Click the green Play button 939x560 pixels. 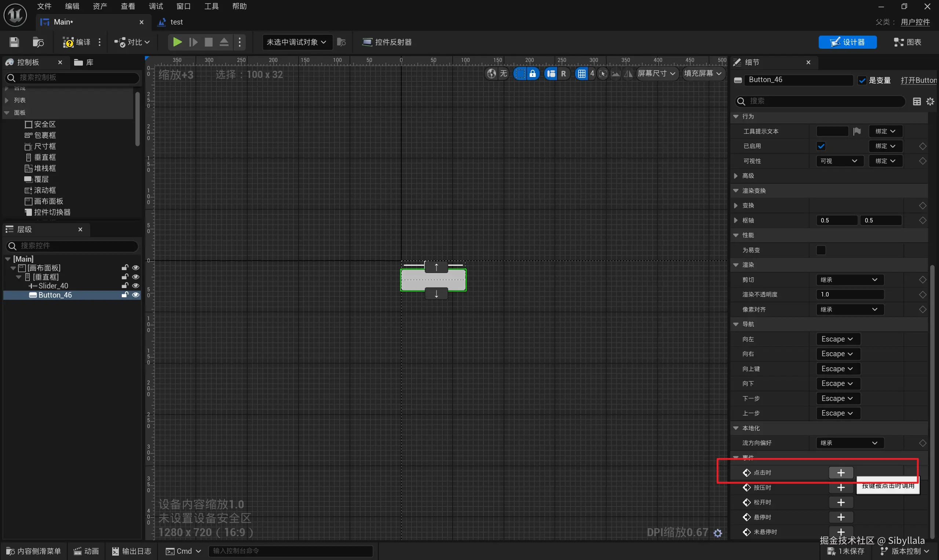coord(177,42)
